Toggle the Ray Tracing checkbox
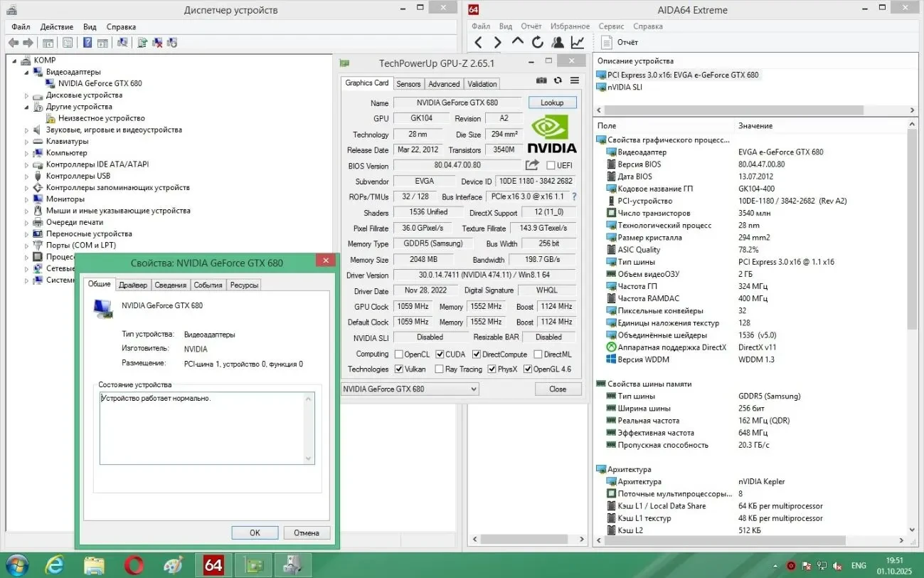The width and height of the screenshot is (924, 578). [x=439, y=369]
